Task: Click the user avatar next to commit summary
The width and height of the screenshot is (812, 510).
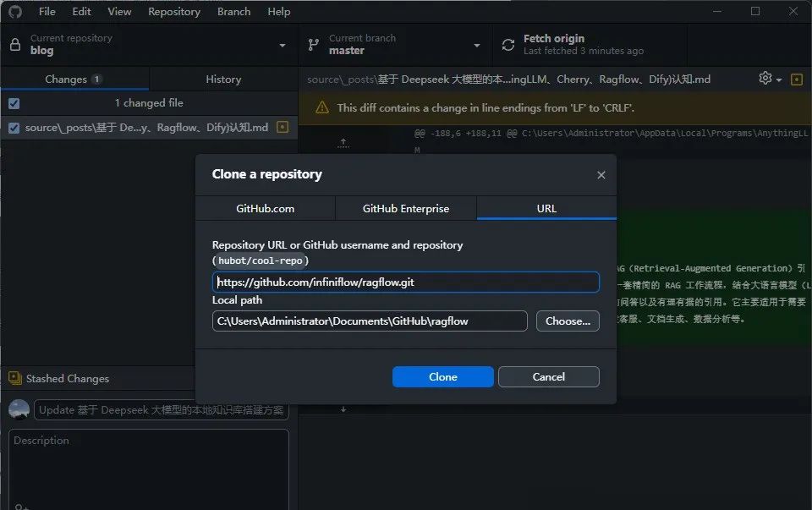Action: tap(19, 409)
